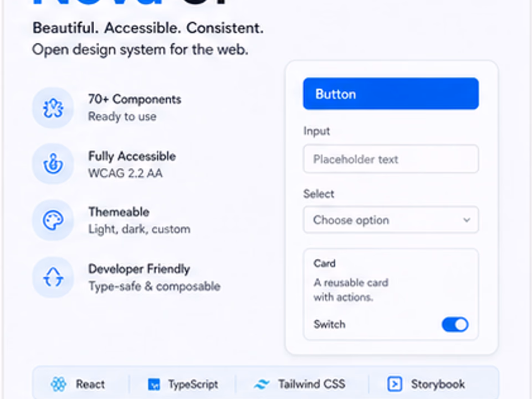Click the blue Button
The width and height of the screenshot is (532, 399).
[x=391, y=94]
